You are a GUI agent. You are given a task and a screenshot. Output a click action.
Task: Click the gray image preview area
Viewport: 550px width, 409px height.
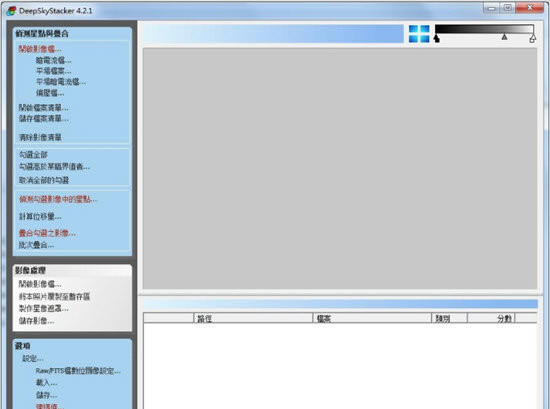tap(340, 168)
